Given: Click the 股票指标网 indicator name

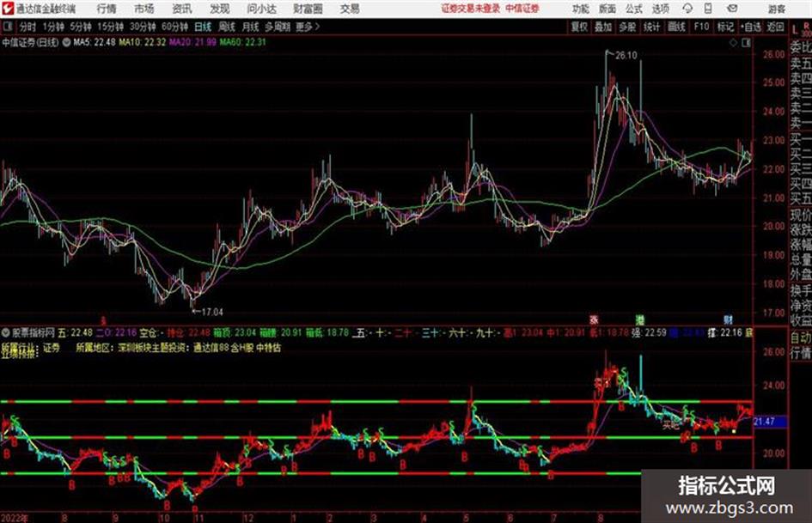Looking at the screenshot, I should (34, 332).
